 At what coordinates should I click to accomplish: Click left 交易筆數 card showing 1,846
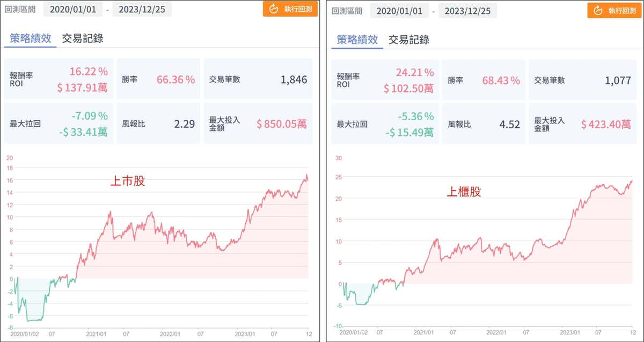[x=258, y=79]
